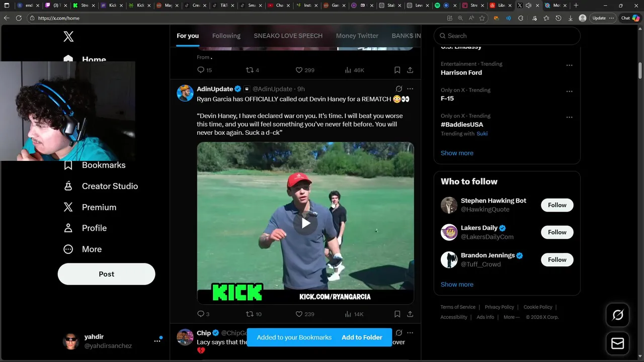This screenshot has height=362, width=644.
Task: Reply to the post with 15 replies
Action: 204,70
